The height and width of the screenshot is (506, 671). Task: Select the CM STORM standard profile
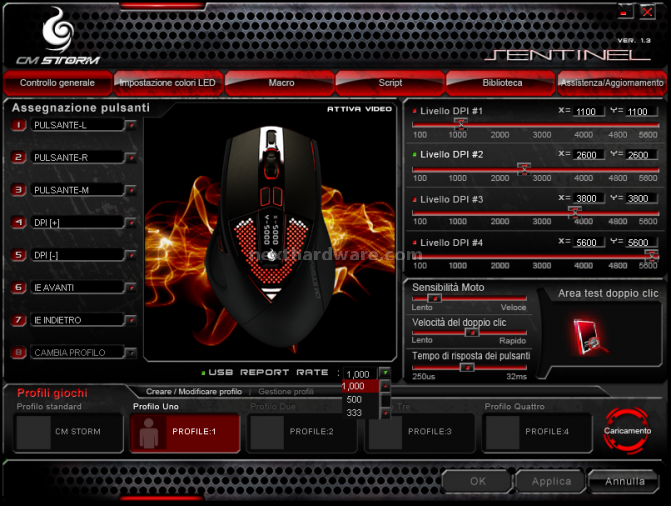[x=68, y=432]
